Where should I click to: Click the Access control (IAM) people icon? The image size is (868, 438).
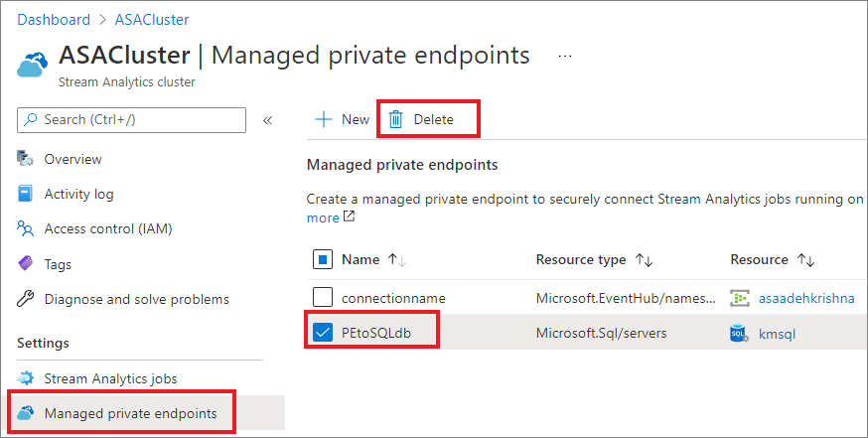26,228
